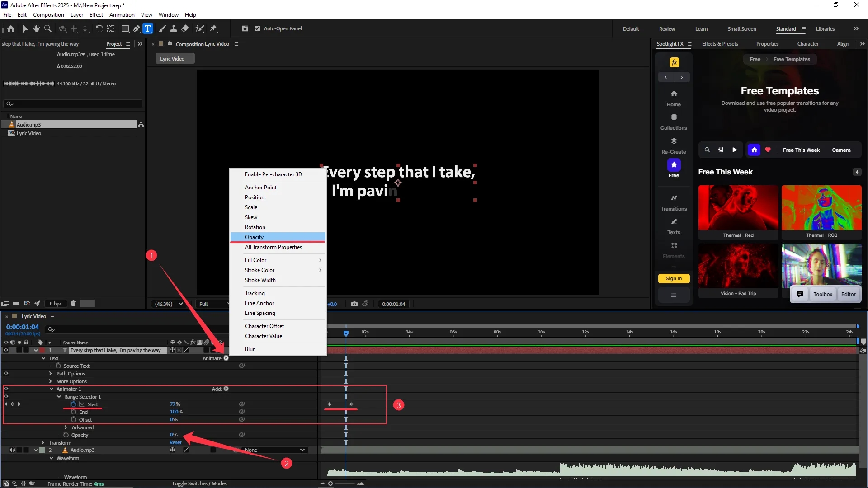This screenshot has width=868, height=488.
Task: Select the Eraser tool
Action: (185, 28)
